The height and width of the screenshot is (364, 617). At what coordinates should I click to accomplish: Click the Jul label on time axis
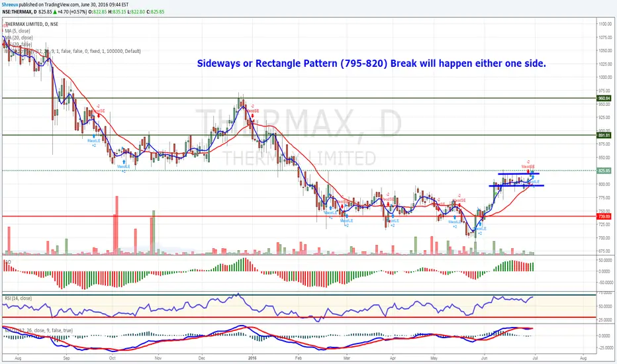point(535,358)
